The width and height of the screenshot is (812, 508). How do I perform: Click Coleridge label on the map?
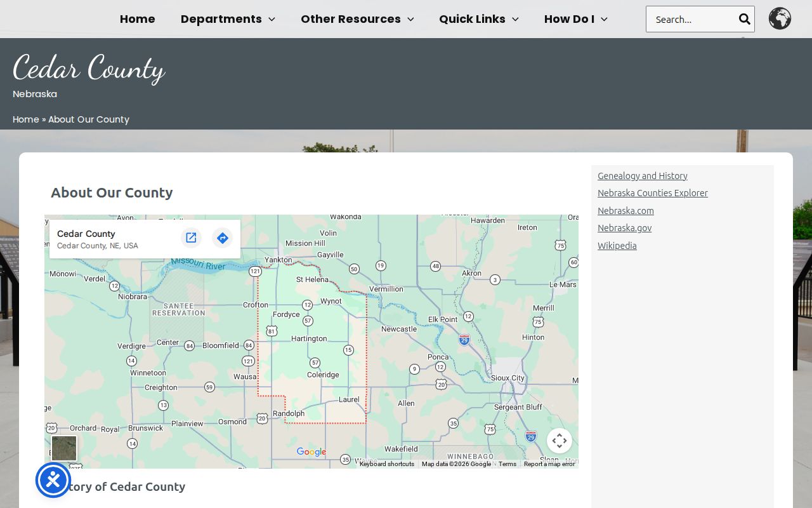click(324, 375)
